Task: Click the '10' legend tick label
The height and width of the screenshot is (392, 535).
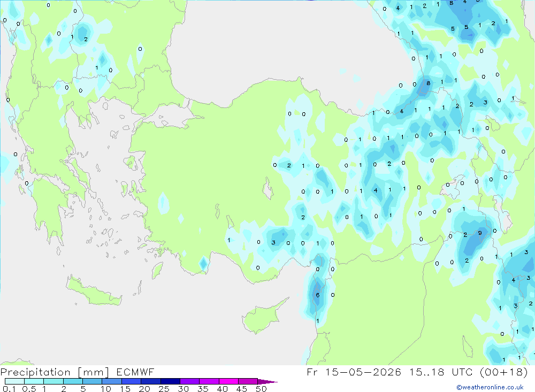Action: point(106,389)
